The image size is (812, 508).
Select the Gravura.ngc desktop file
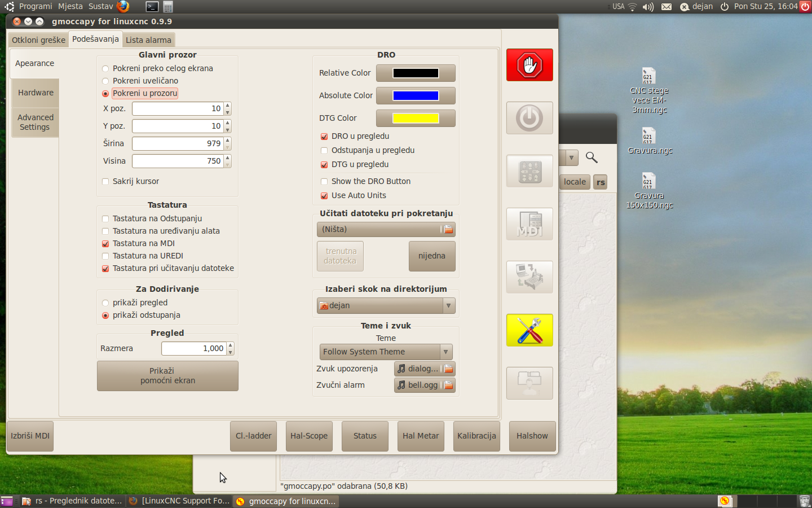click(x=650, y=141)
